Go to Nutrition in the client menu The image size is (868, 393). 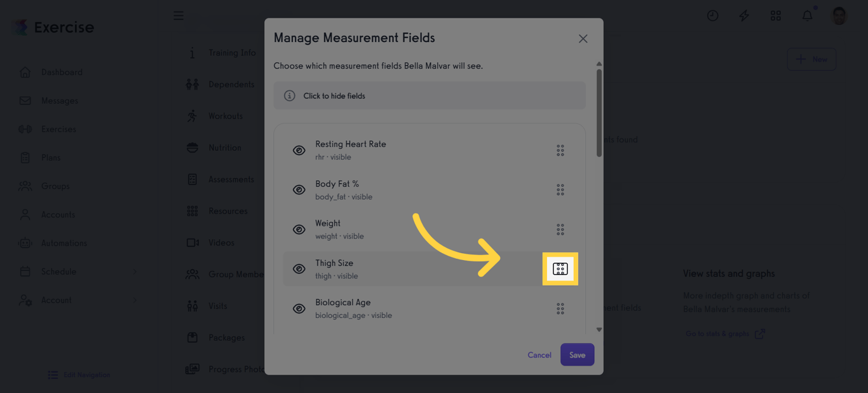[224, 148]
